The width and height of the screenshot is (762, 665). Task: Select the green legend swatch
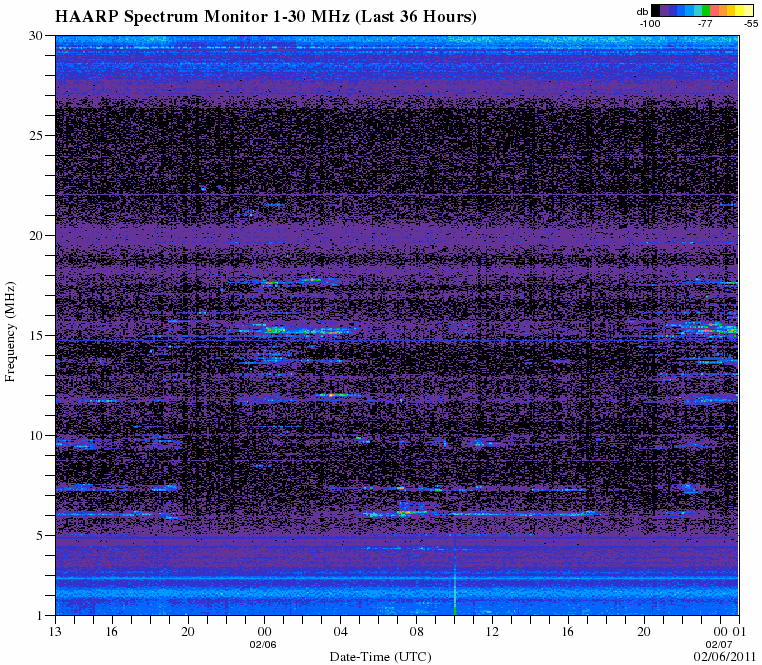click(x=706, y=10)
